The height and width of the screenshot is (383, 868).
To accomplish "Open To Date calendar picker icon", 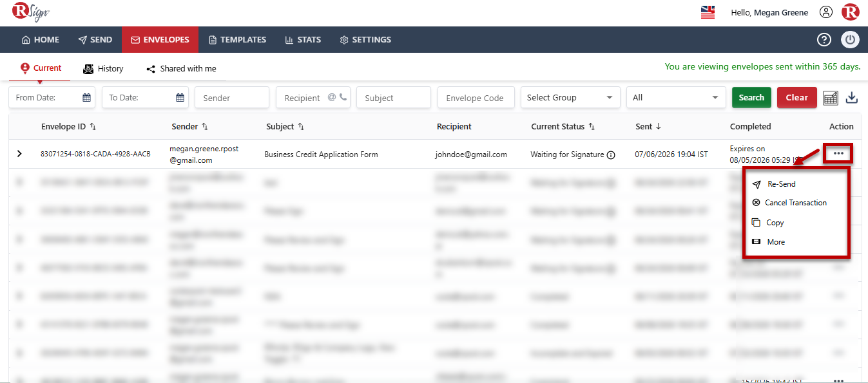I will tap(180, 98).
